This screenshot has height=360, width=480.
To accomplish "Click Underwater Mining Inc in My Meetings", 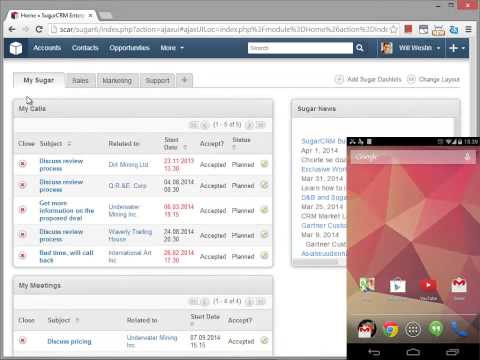I will (152, 341).
